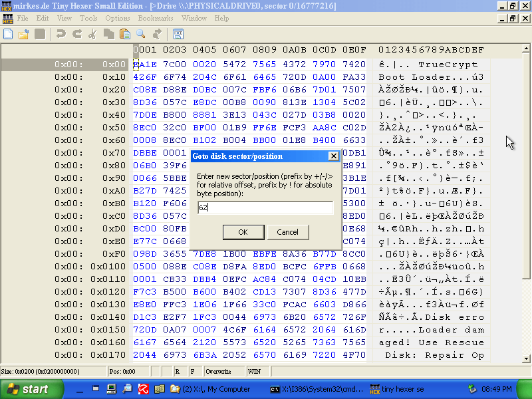Click the Open file folder icon
Screen dimensions: 532x399
pos(24,34)
